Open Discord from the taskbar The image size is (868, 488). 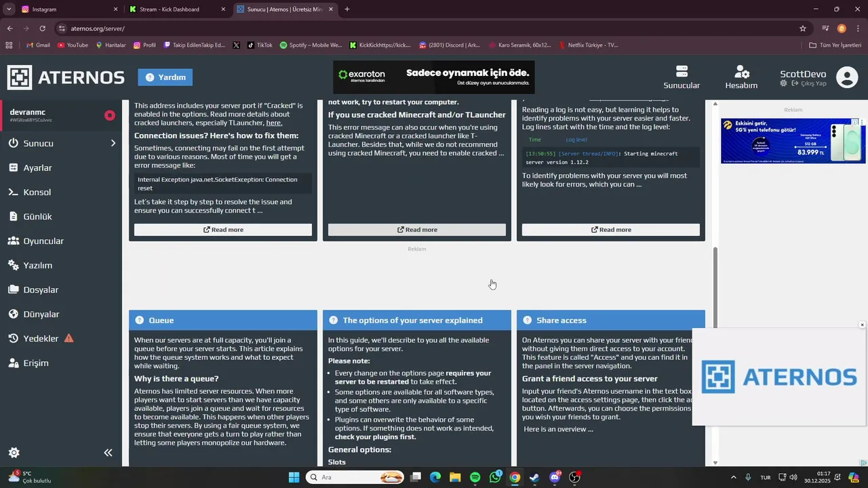[555, 477]
